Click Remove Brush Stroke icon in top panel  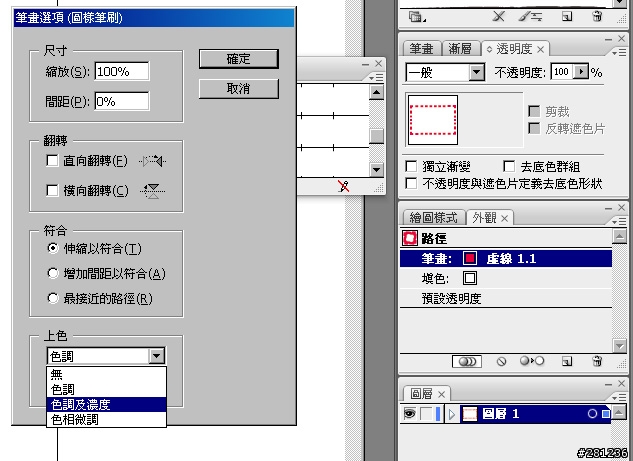click(x=499, y=17)
